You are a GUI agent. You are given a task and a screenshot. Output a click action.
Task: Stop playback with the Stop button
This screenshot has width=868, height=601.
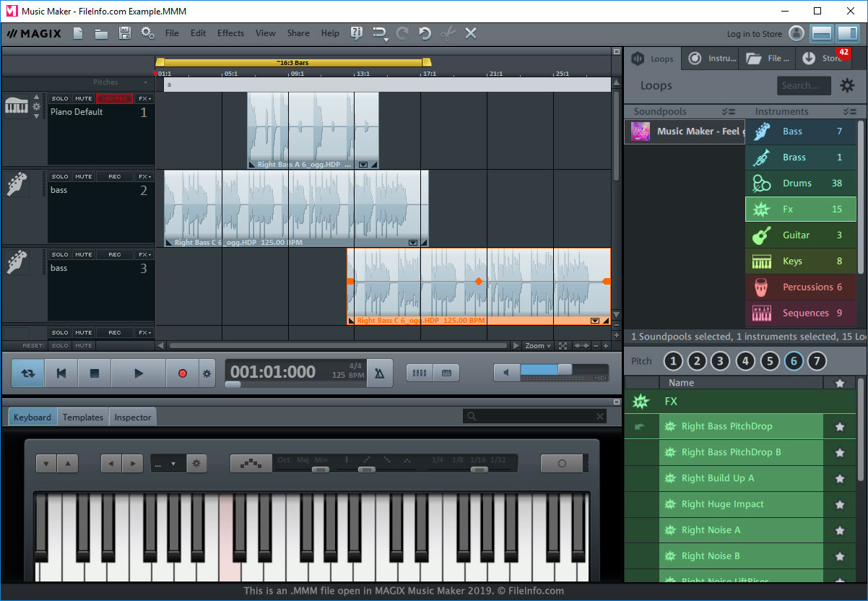pyautogui.click(x=94, y=373)
